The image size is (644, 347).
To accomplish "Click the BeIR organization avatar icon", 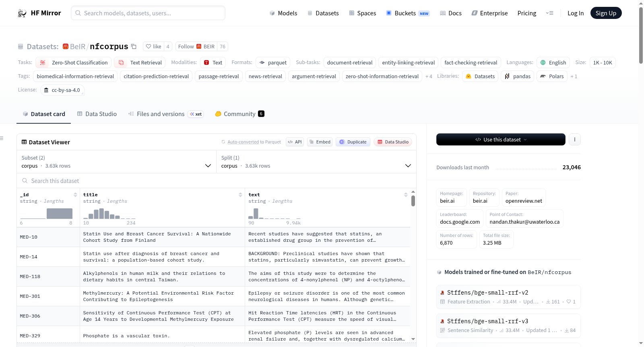I will [66, 46].
